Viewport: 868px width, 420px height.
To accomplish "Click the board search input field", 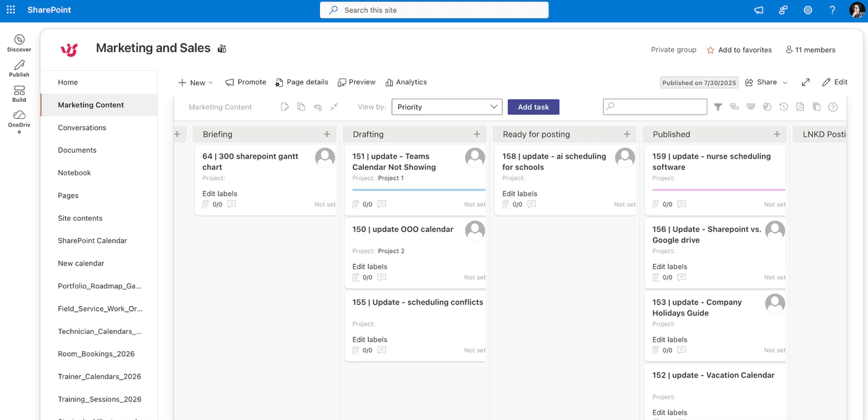I will click(655, 107).
